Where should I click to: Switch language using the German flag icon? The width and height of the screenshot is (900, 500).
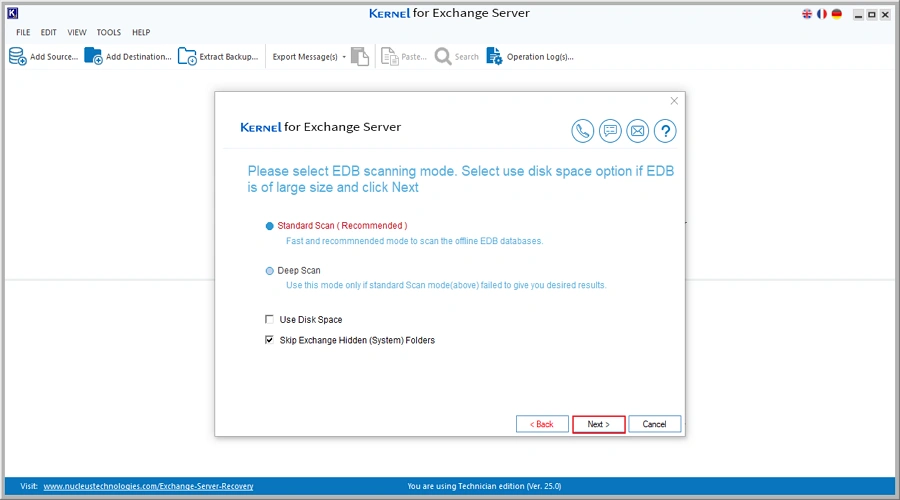point(837,14)
